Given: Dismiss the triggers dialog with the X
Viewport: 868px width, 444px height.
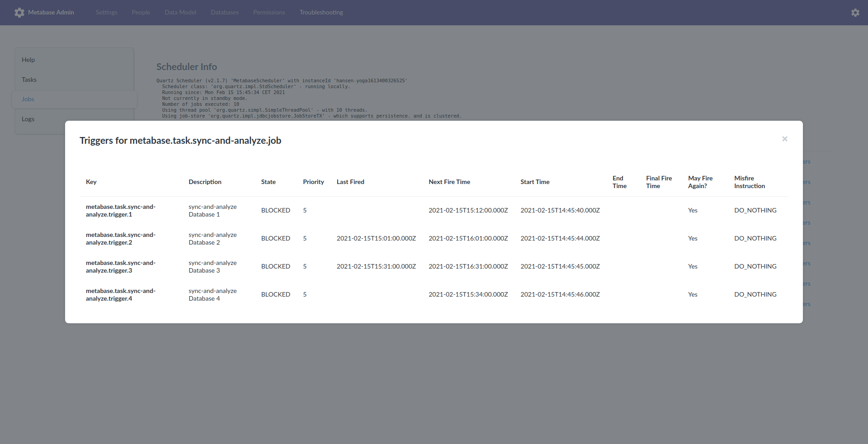Looking at the screenshot, I should [x=784, y=139].
